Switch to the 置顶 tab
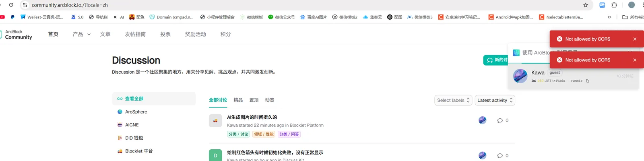The width and height of the screenshot is (644, 161). click(254, 100)
